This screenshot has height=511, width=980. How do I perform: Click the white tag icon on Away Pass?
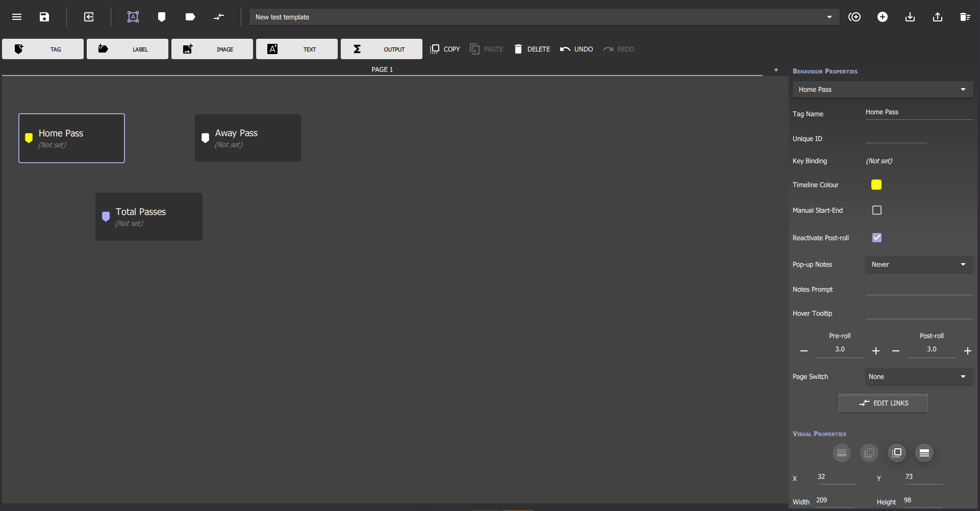tap(206, 138)
